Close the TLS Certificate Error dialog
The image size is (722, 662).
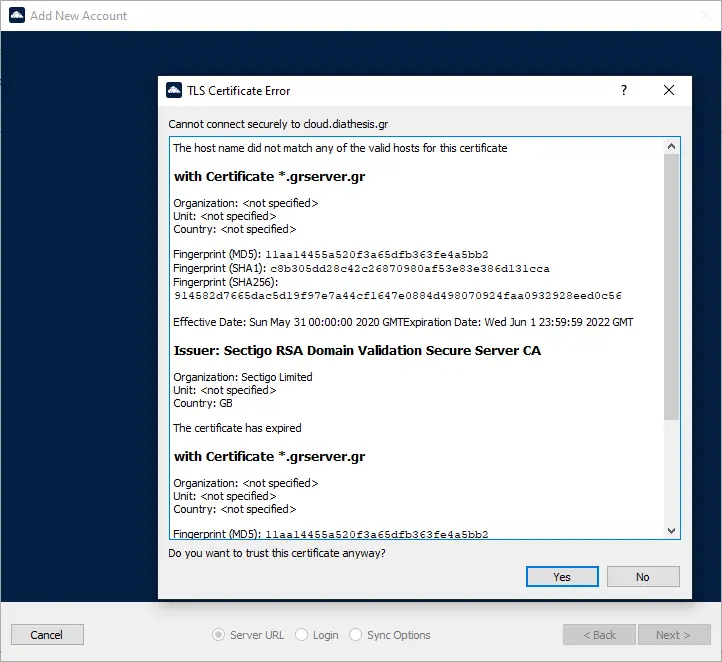(x=669, y=90)
